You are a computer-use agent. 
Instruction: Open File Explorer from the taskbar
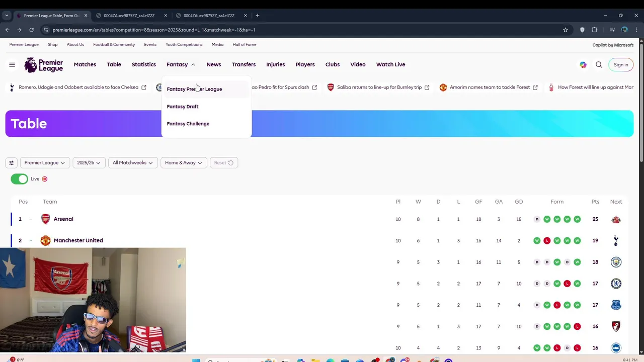coord(315,360)
